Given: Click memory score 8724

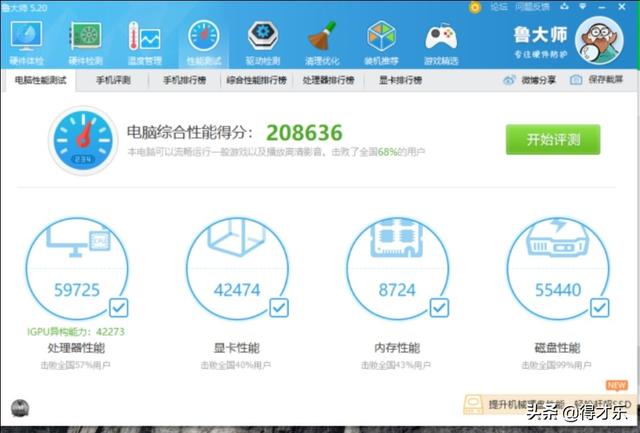Looking at the screenshot, I should tap(397, 290).
